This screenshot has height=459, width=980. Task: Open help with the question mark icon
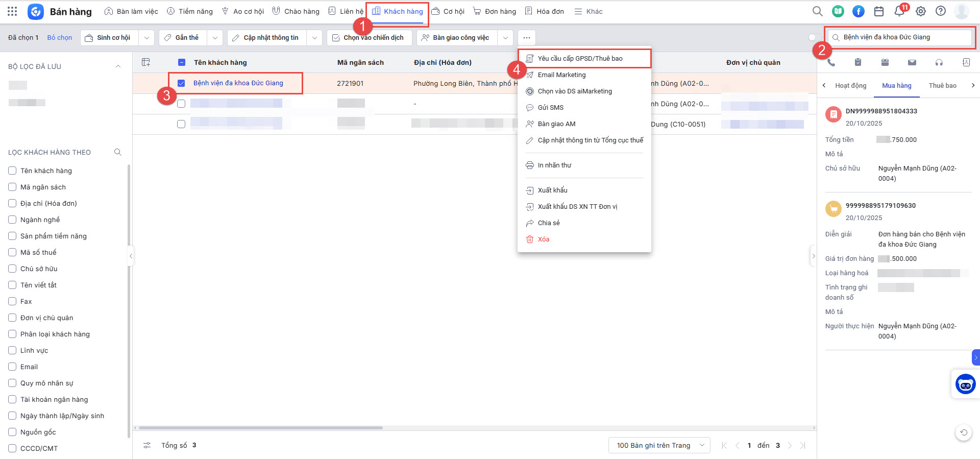941,11
